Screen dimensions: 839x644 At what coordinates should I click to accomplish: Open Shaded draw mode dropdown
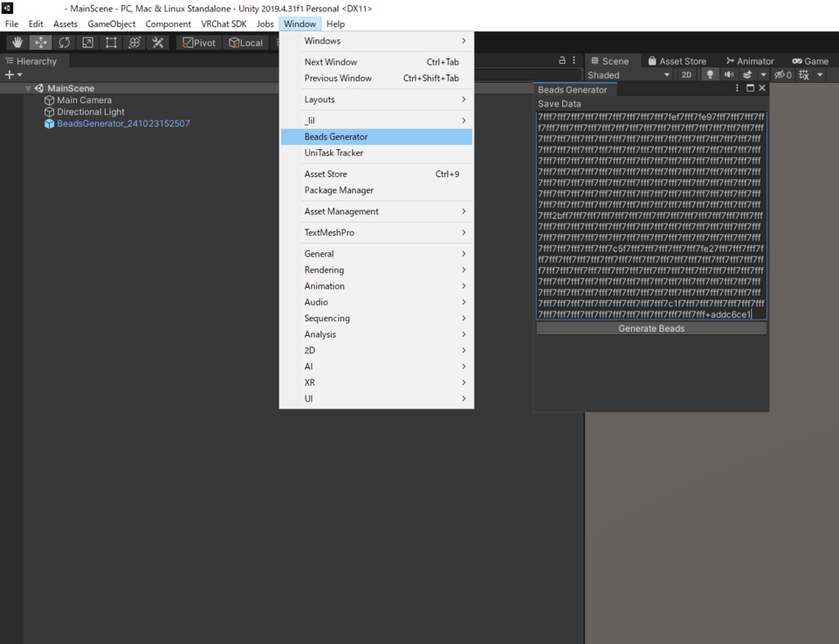click(x=629, y=75)
